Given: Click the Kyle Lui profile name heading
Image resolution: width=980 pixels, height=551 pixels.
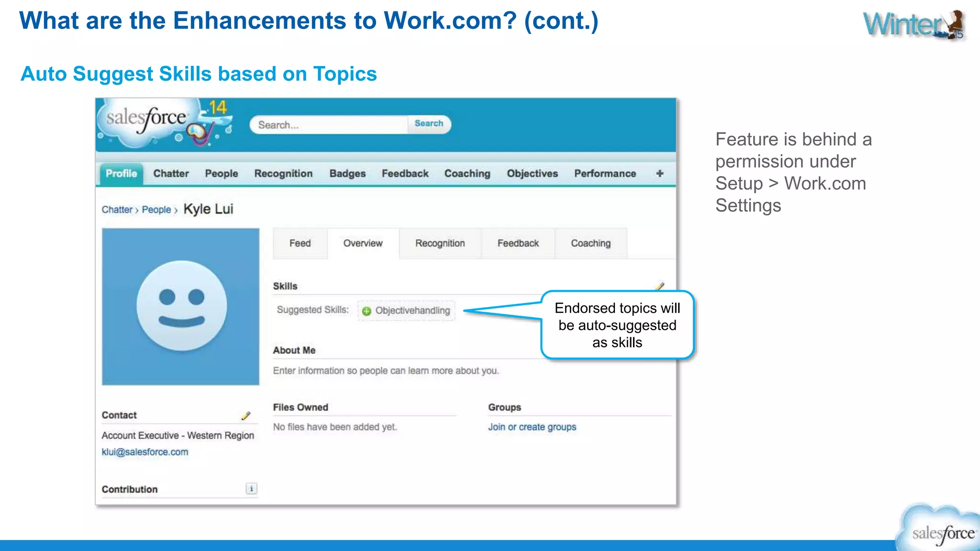Looking at the screenshot, I should click(208, 209).
